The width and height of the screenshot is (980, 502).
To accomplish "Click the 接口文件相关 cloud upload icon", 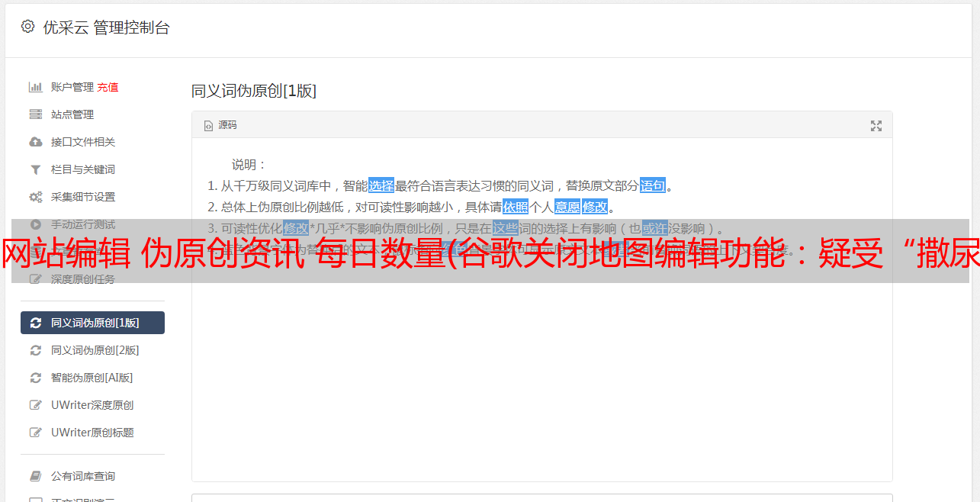I will click(x=35, y=142).
